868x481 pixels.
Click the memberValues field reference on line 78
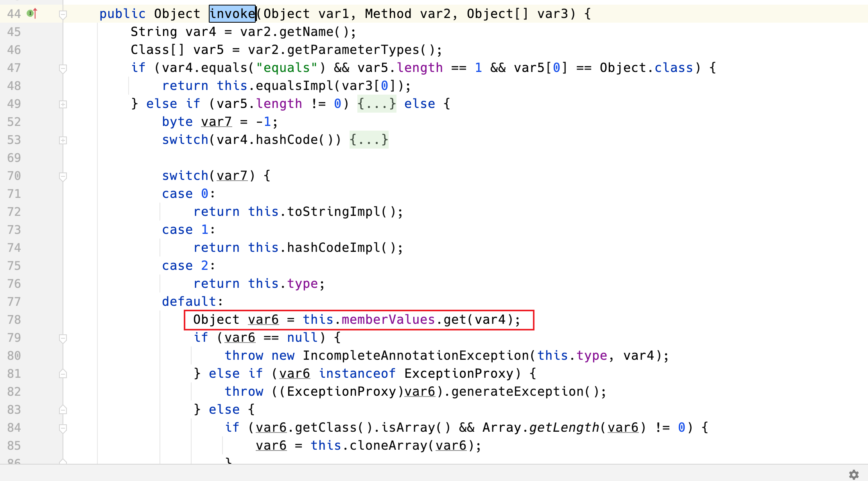pos(388,320)
